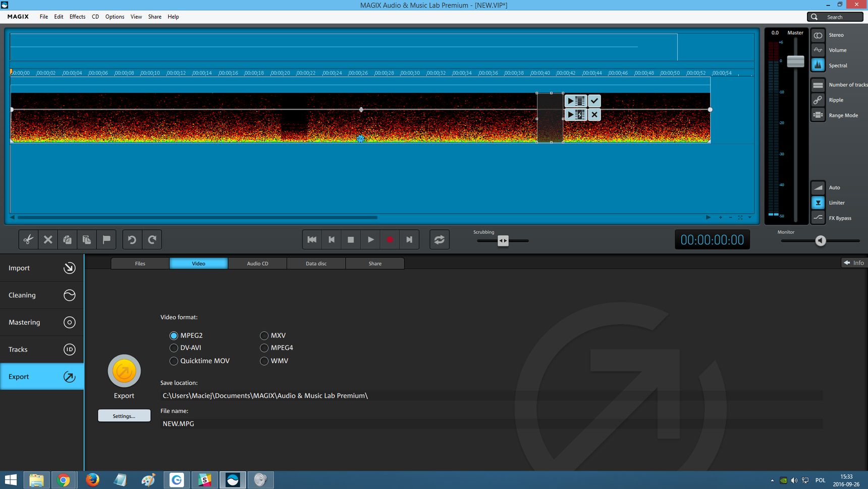Select the Export sidebar section

coord(42,376)
